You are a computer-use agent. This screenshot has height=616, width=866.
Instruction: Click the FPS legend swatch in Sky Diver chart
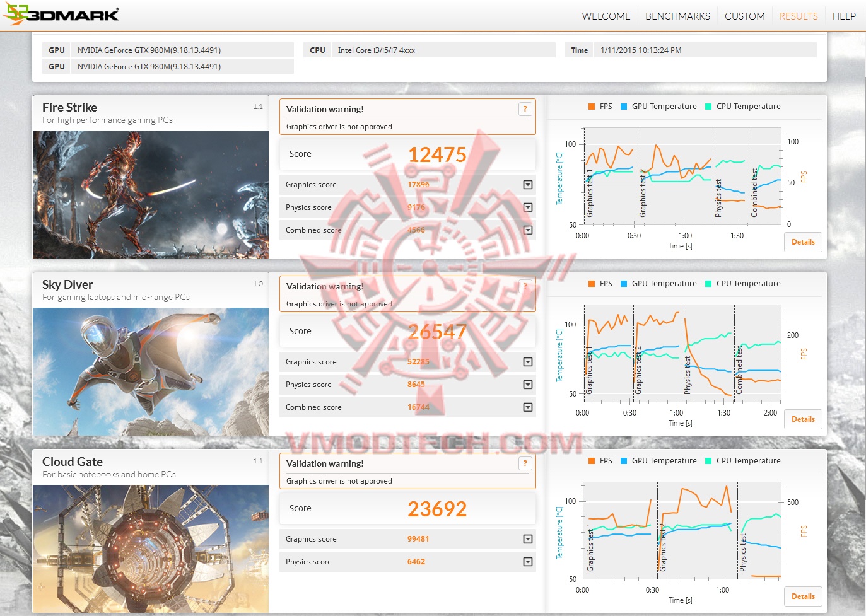(592, 284)
